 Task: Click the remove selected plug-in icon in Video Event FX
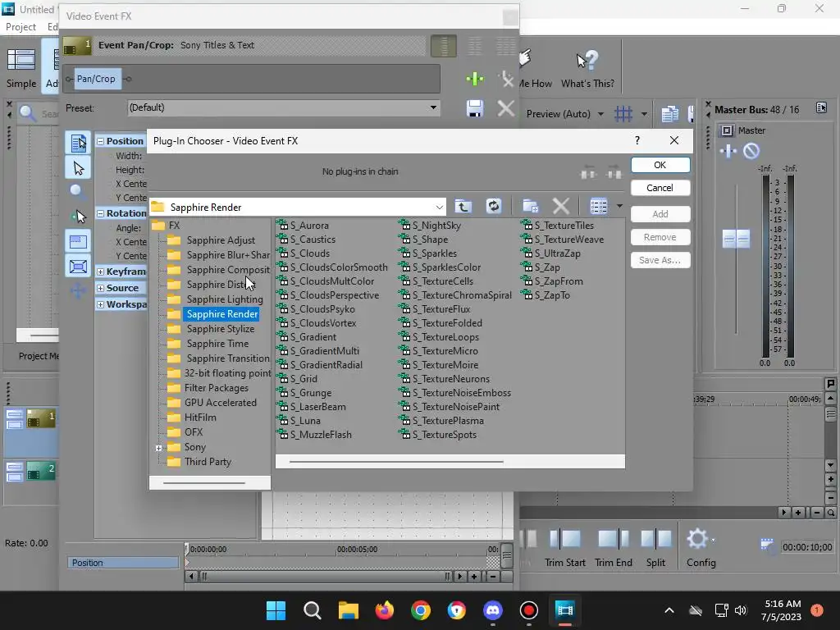coord(505,80)
